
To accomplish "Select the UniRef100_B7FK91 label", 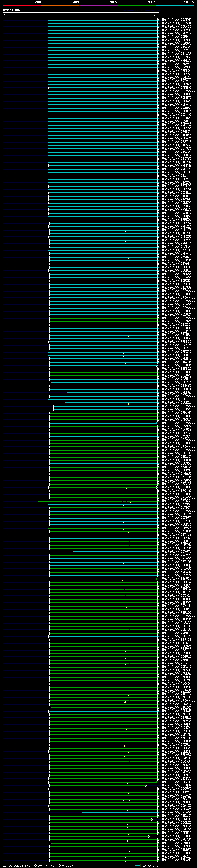I will click(176, 220).
